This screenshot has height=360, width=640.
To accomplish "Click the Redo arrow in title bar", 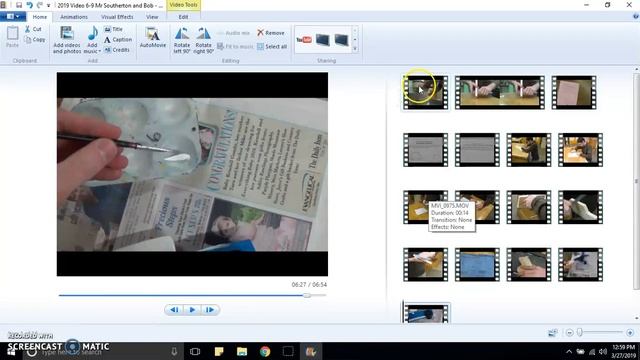I will coord(40,5).
